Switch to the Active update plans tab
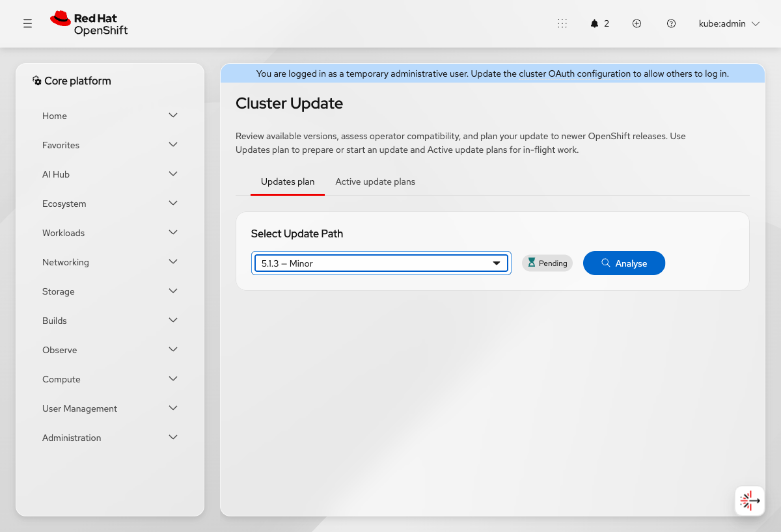The image size is (781, 532). coord(376,181)
